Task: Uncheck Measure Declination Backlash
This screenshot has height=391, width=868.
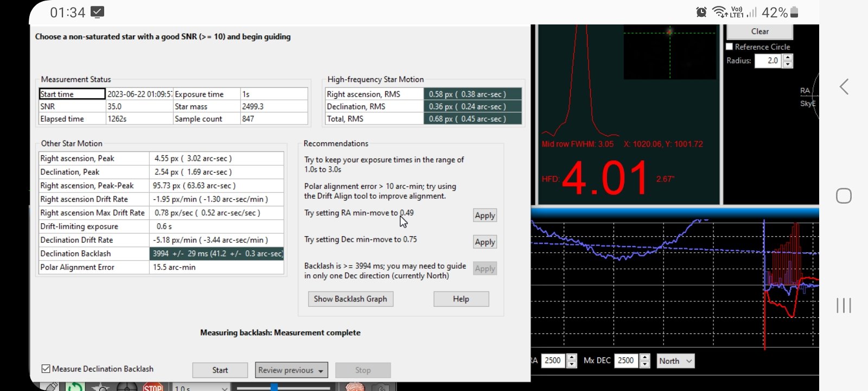Action: (x=46, y=369)
